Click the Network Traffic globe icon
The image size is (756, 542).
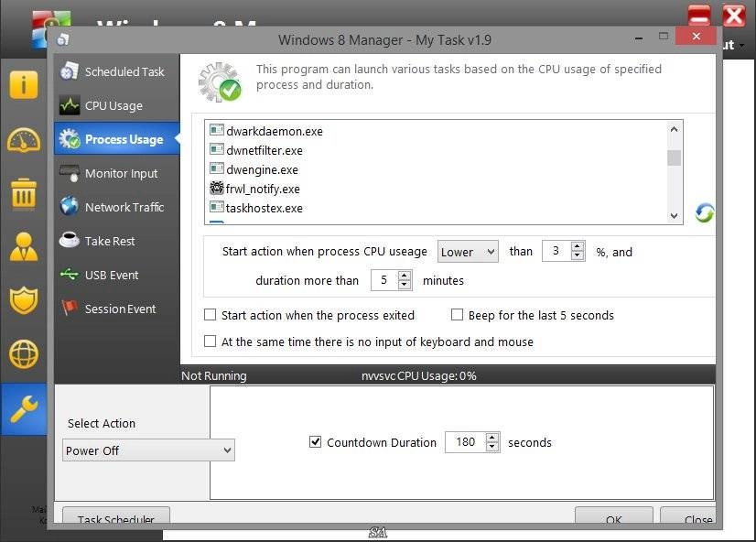point(70,206)
